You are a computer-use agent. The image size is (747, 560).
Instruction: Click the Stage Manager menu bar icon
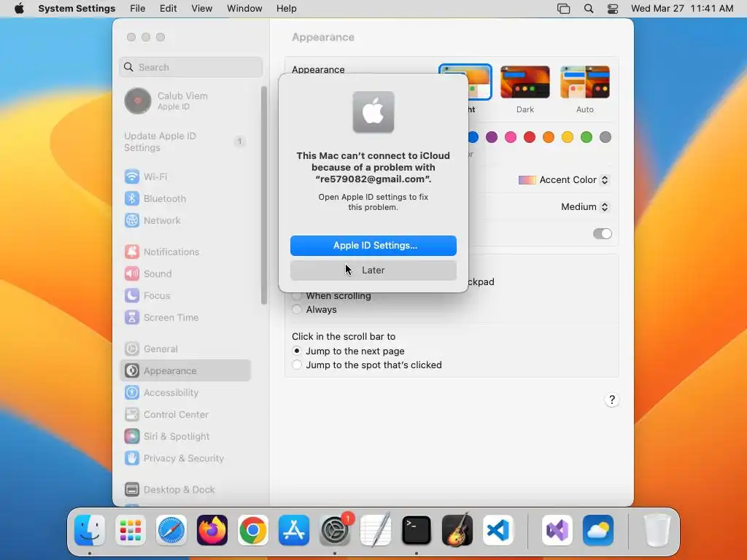coord(564,9)
